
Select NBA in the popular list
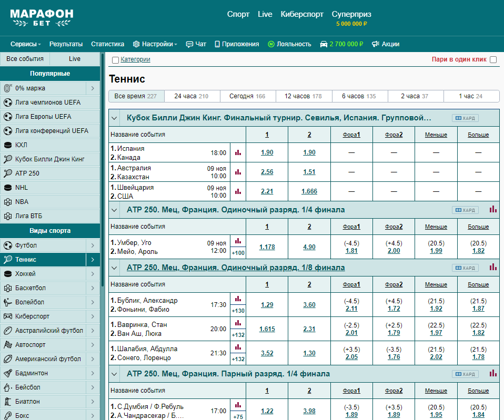click(50, 202)
